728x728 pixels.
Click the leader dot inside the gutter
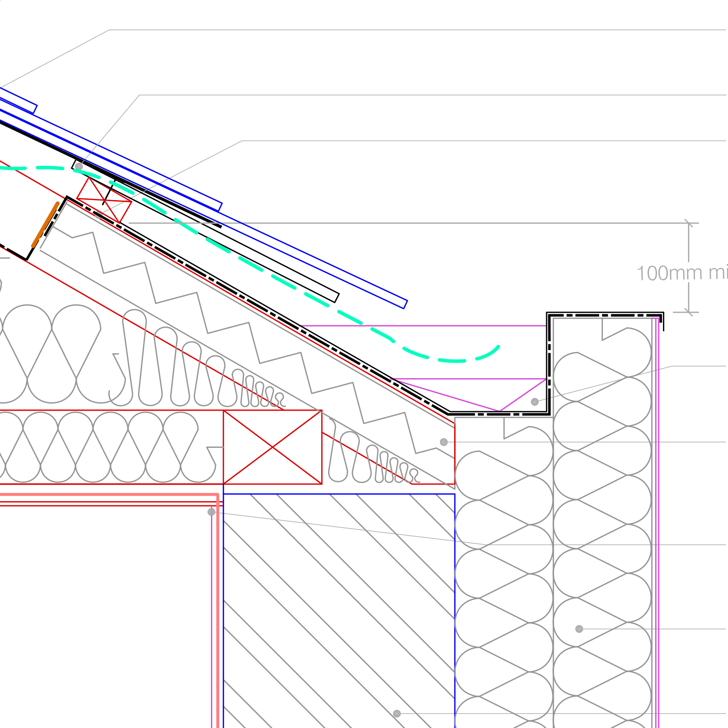pos(535,402)
